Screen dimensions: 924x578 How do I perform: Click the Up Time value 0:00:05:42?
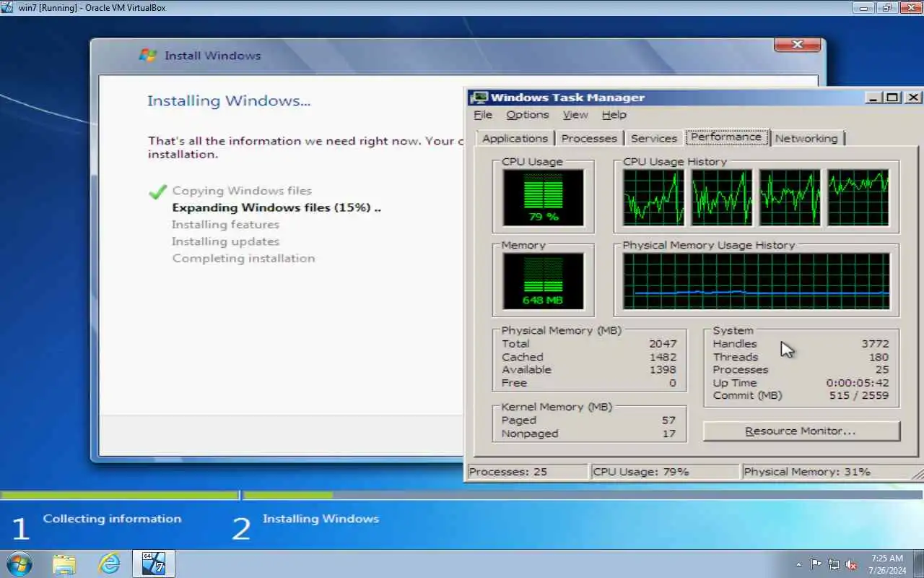point(858,383)
